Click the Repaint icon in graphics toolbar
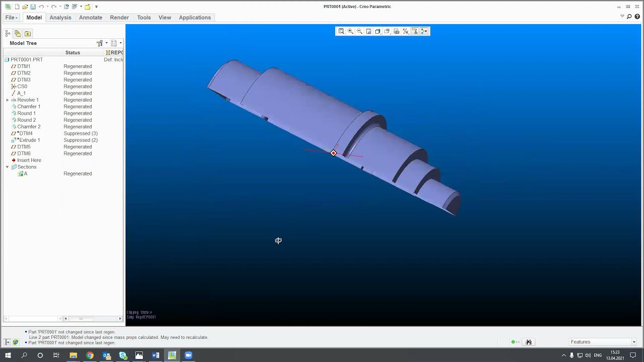 (x=369, y=31)
